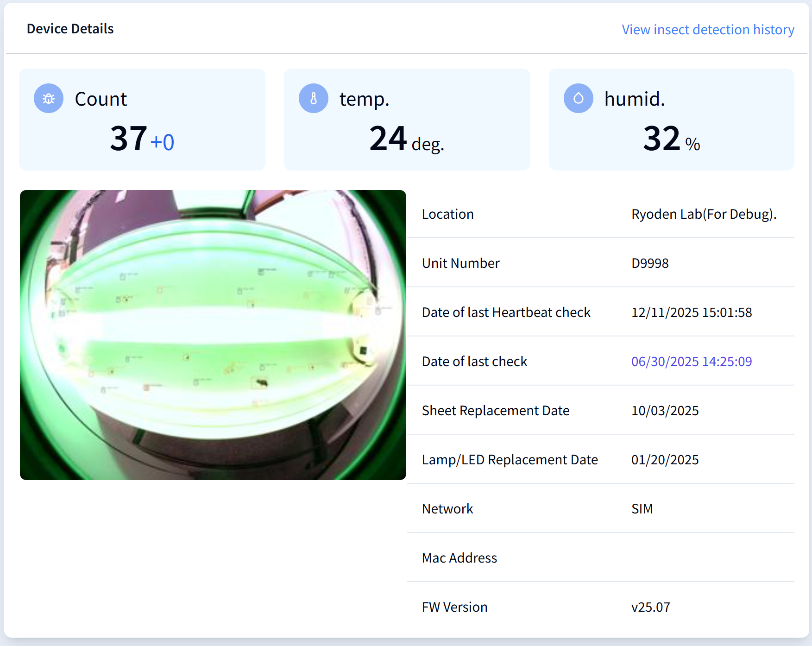Select the Ryoden Lab(For Debug). location value
Viewport: 812px width, 646px height.
coord(704,214)
